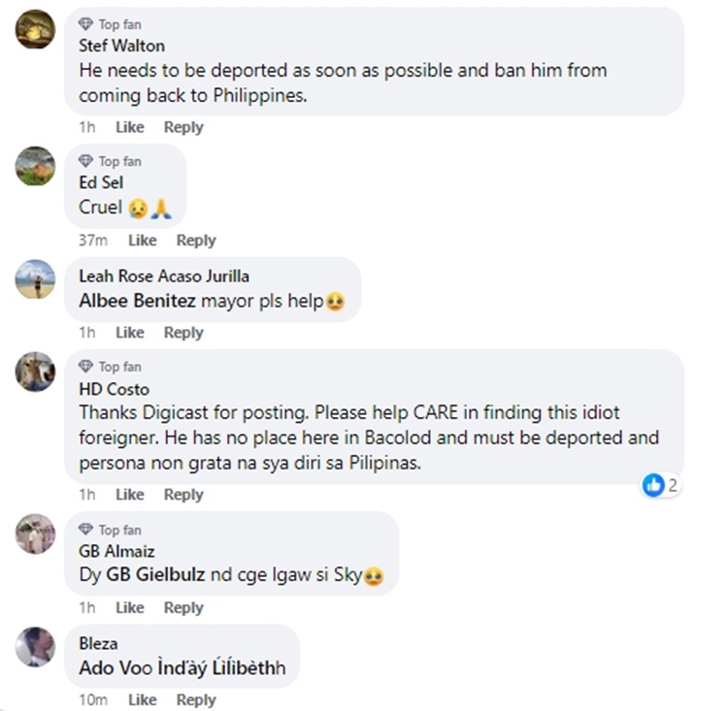Open Leah Rose Acaso Jurilla's avatar
Image resolution: width=728 pixels, height=711 pixels.
pyautogui.click(x=35, y=279)
